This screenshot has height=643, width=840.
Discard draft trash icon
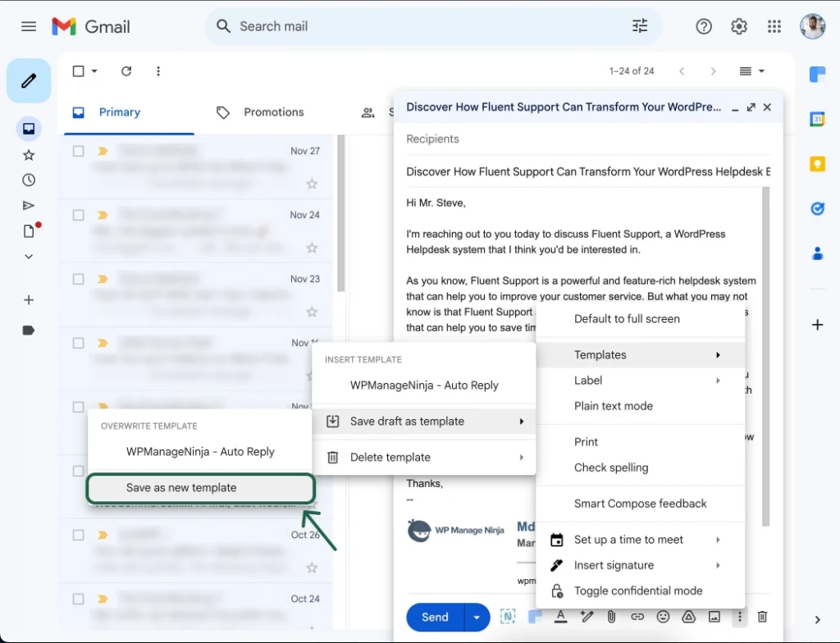tap(762, 617)
